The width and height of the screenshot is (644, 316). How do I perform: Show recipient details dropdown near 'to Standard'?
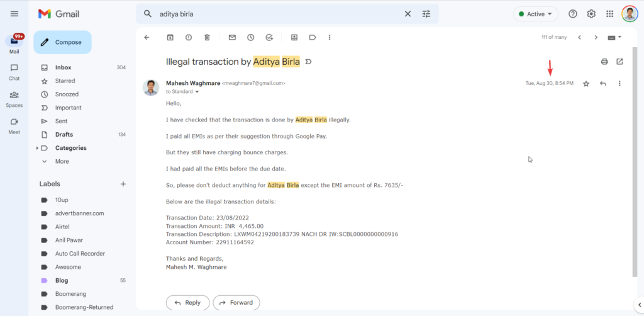(197, 92)
